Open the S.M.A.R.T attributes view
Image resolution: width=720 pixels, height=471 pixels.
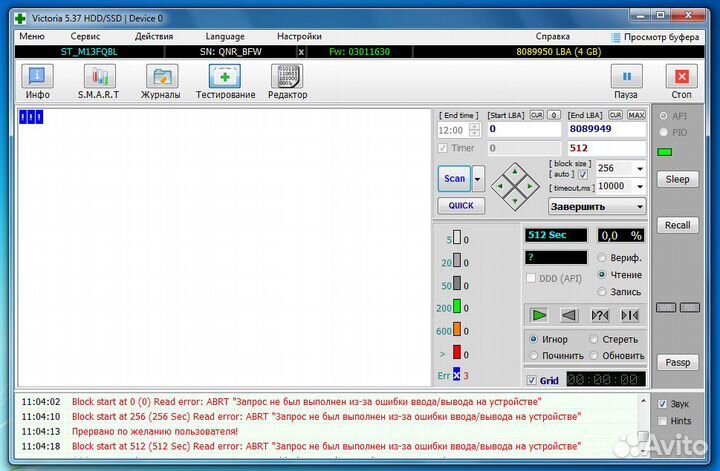click(99, 82)
